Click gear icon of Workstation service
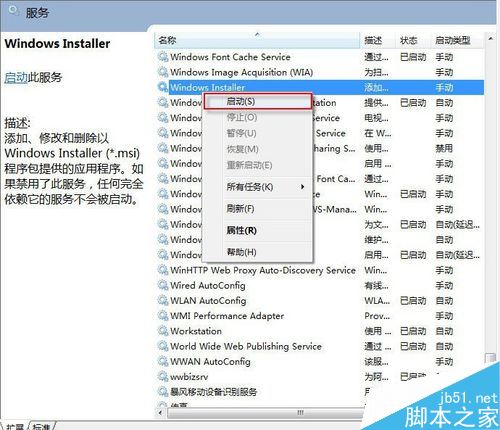This screenshot has width=500, height=430. pos(163,331)
